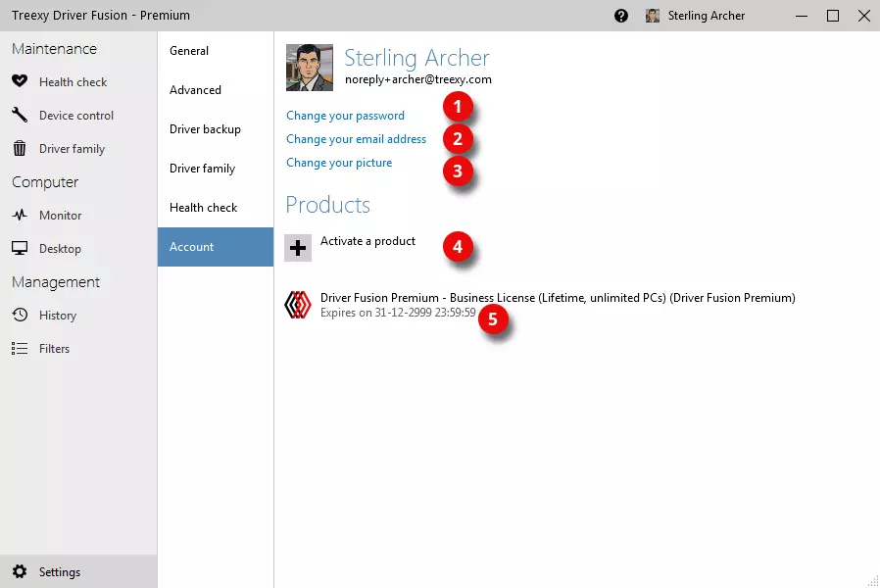Click the Change your password link

tap(345, 116)
